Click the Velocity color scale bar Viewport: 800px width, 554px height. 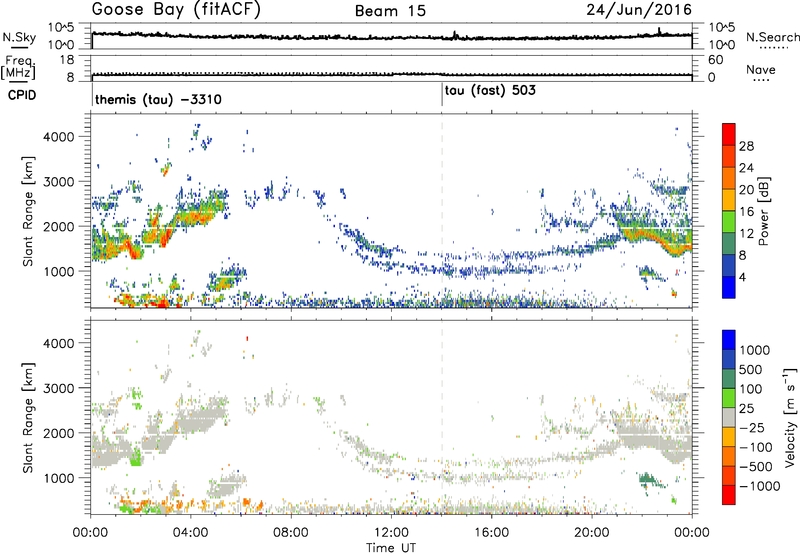(729, 417)
